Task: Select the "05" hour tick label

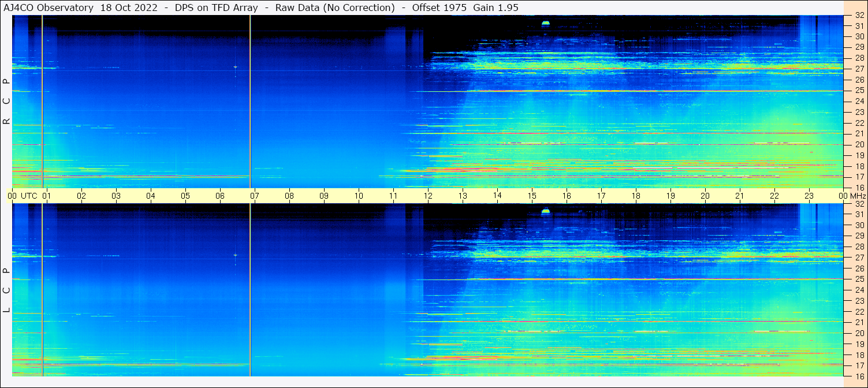Action: click(185, 196)
